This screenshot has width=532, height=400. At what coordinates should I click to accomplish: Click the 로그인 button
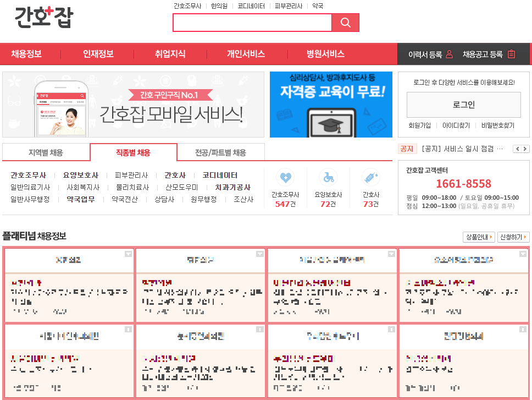464,105
